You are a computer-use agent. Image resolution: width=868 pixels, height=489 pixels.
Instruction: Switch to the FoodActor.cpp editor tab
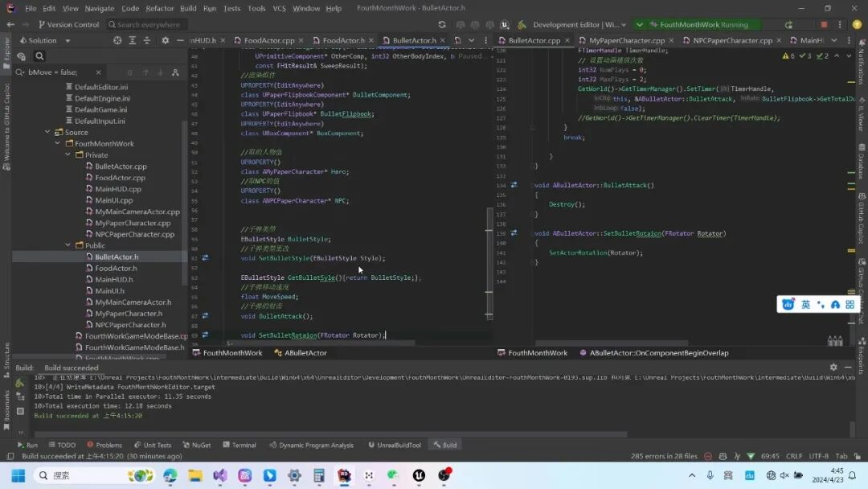click(269, 40)
